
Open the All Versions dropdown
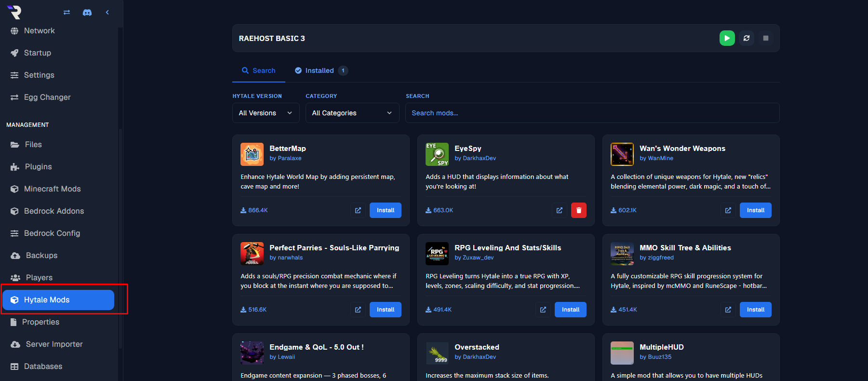(266, 113)
